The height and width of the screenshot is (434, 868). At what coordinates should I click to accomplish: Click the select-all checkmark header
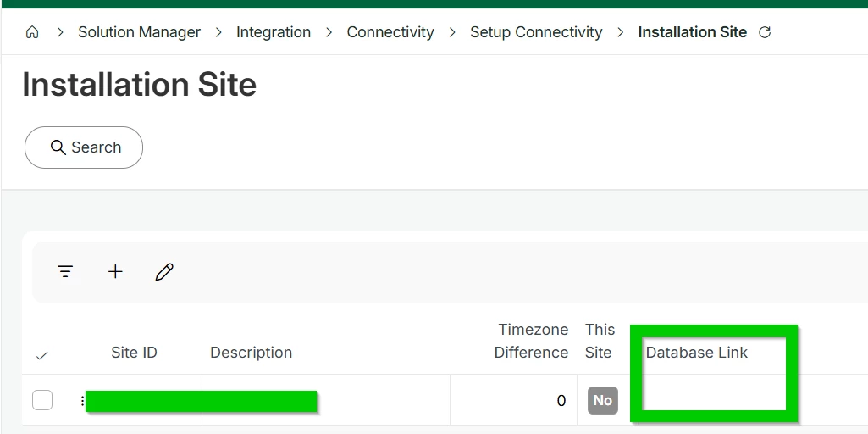coord(42,356)
